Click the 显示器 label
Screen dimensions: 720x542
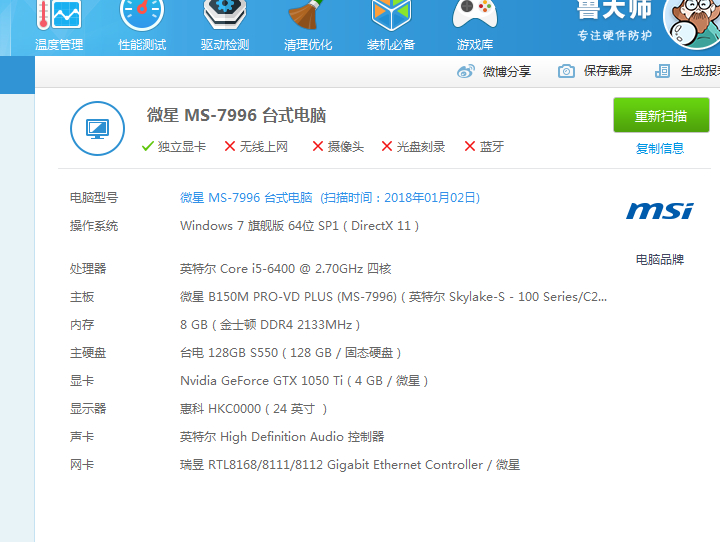tap(88, 409)
